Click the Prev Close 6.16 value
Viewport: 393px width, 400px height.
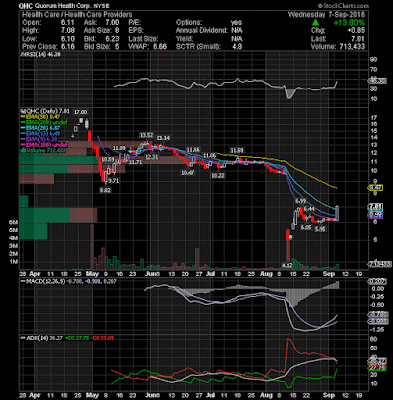point(69,47)
